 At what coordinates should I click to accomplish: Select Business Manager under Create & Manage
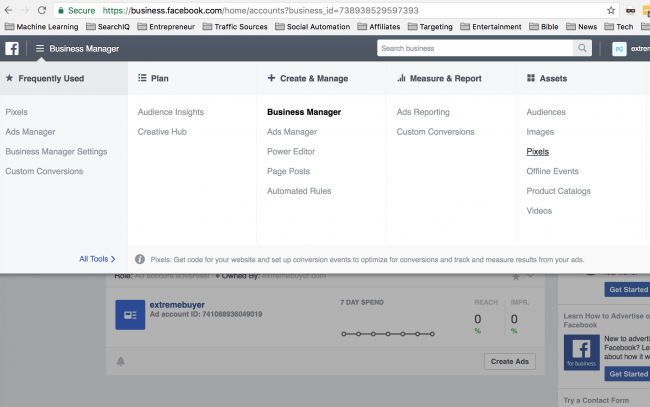[304, 112]
